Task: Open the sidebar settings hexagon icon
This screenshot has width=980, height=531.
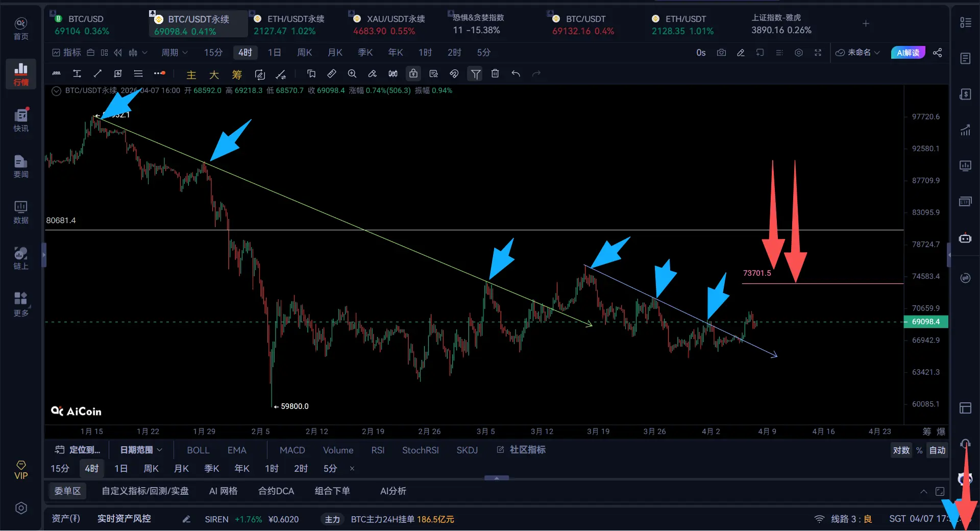Action: [x=21, y=508]
